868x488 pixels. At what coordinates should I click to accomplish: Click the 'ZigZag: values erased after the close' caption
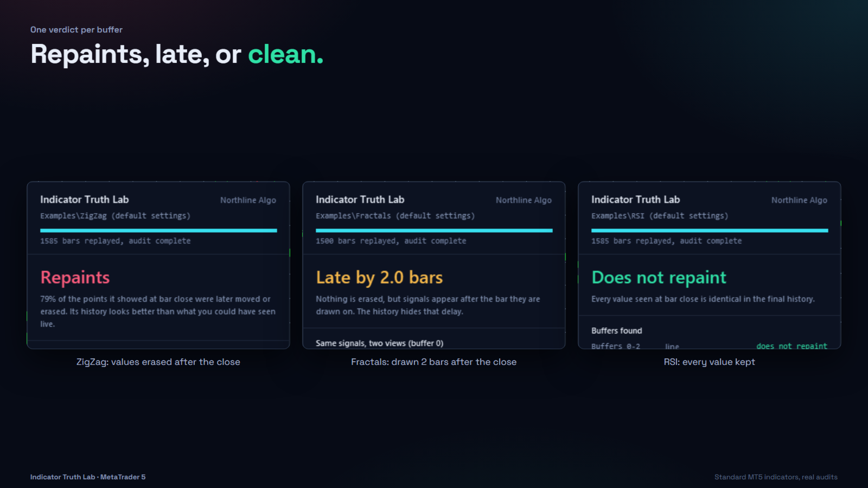coord(158,362)
